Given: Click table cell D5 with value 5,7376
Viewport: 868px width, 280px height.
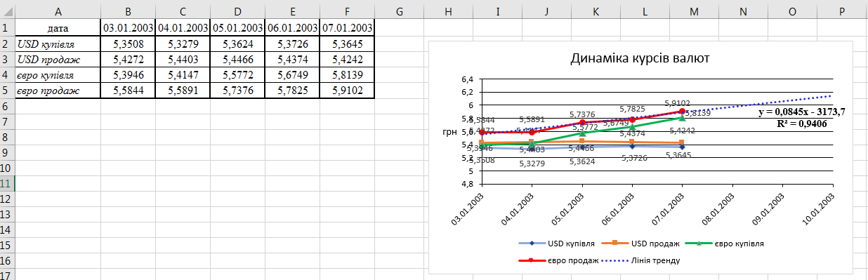Looking at the screenshot, I should click(x=237, y=90).
